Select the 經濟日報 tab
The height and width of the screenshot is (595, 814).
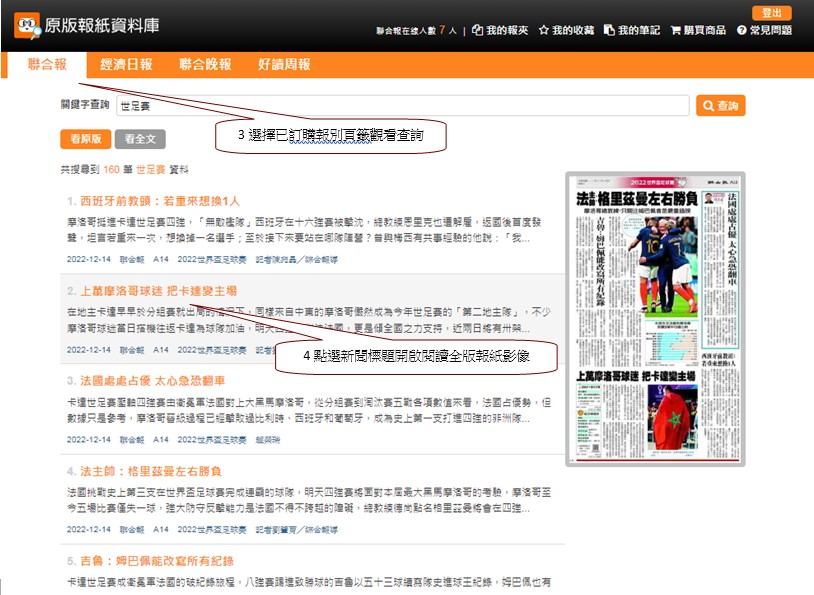coord(126,64)
